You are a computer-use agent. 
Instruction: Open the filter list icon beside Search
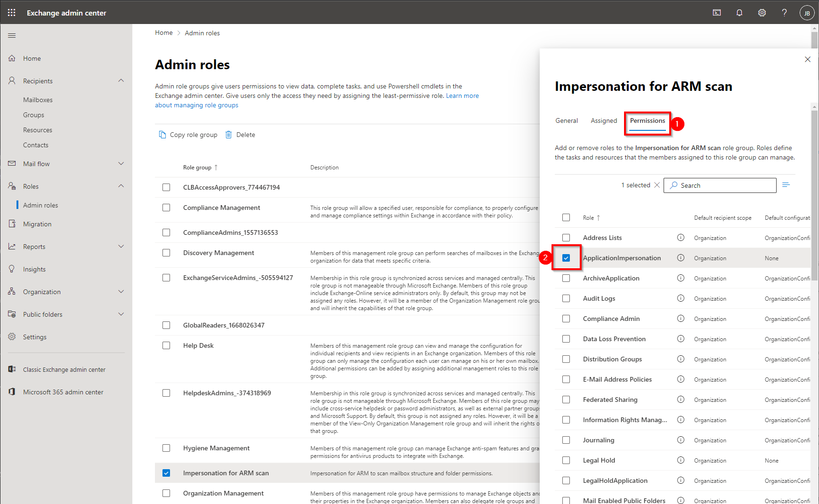pos(786,185)
